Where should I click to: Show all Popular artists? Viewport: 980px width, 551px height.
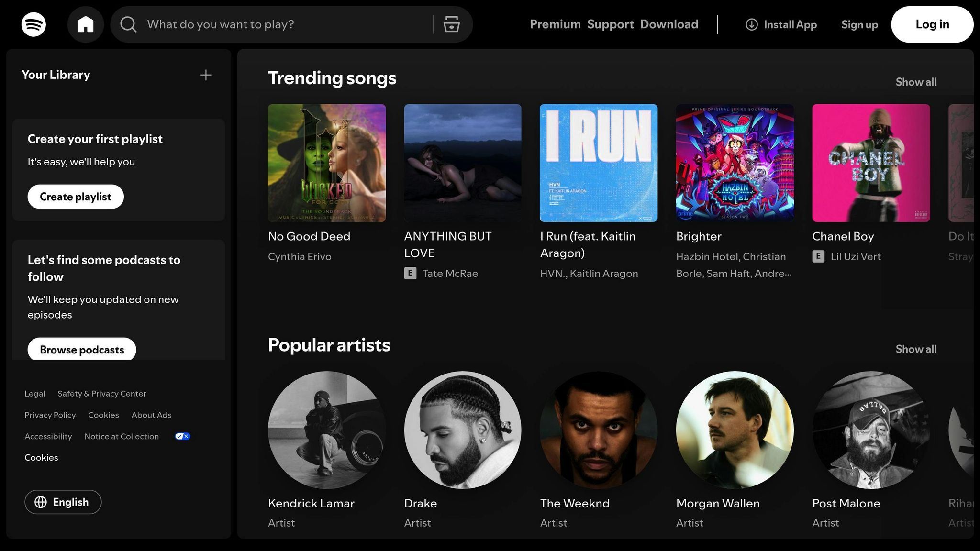(x=915, y=349)
